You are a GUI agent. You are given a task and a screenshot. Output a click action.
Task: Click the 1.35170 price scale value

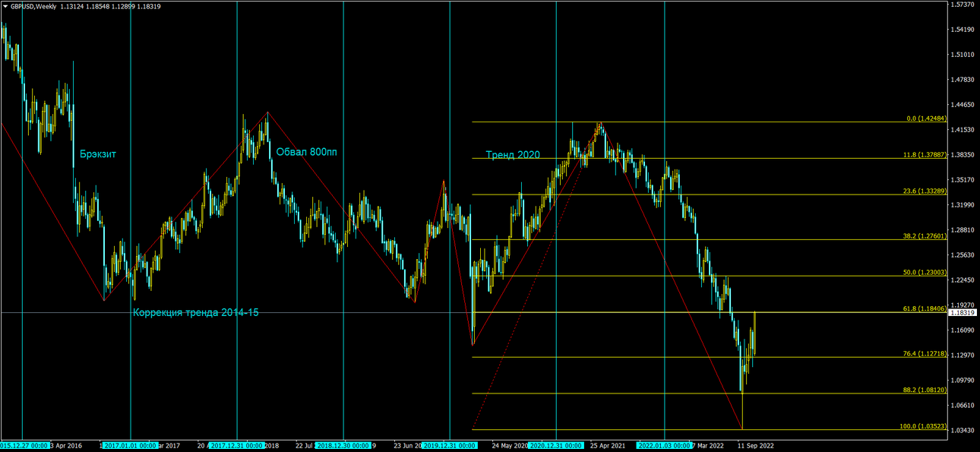(963, 180)
